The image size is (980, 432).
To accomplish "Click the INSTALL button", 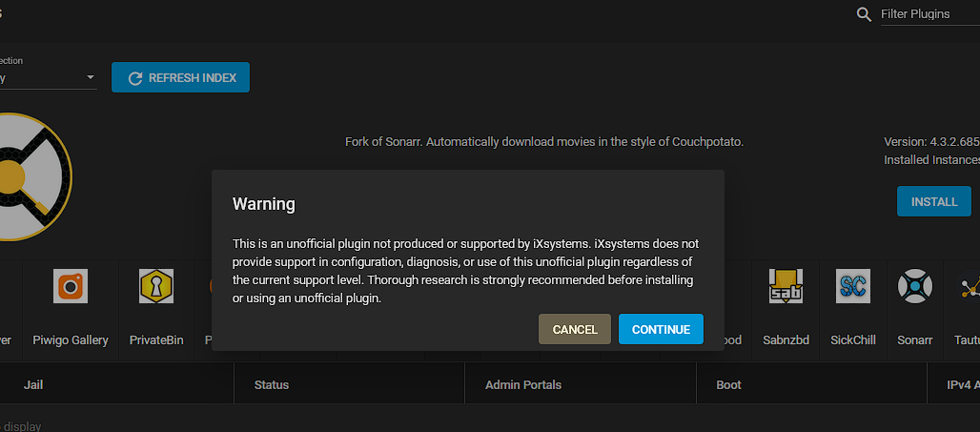I will click(x=933, y=201).
